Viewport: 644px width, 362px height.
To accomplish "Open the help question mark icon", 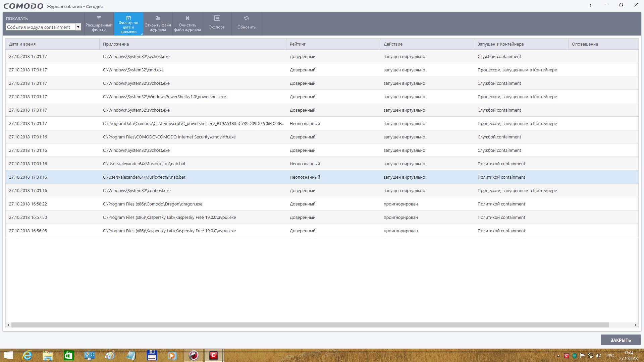I will point(590,5).
